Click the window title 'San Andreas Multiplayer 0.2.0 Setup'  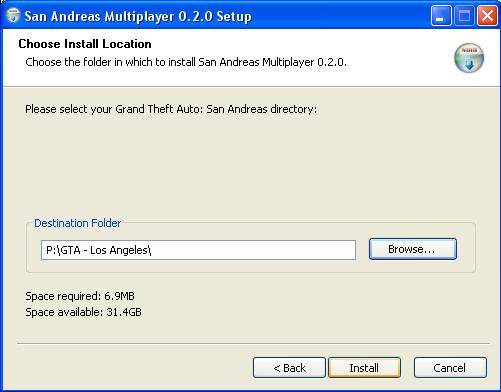tap(138, 16)
